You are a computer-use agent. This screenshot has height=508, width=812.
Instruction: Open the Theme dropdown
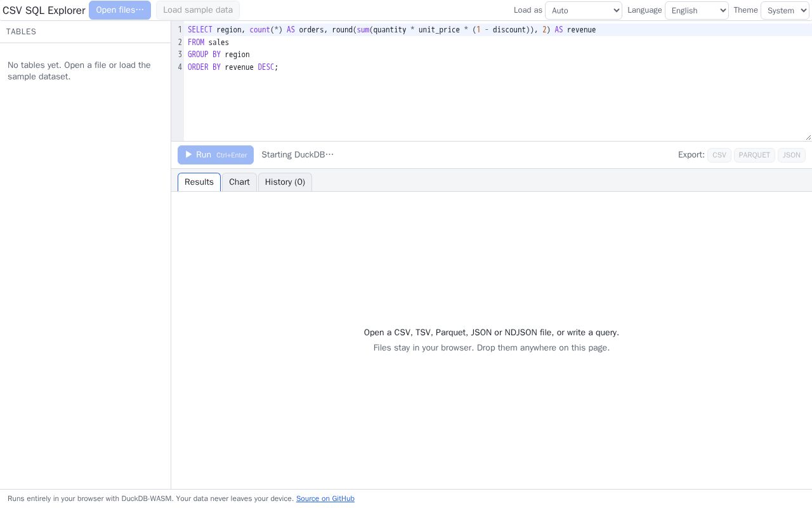[x=785, y=10]
